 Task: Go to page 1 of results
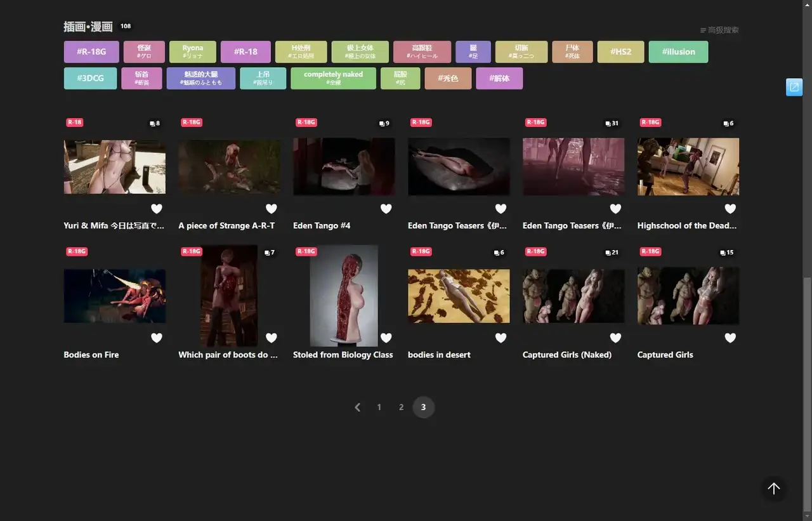(x=379, y=407)
